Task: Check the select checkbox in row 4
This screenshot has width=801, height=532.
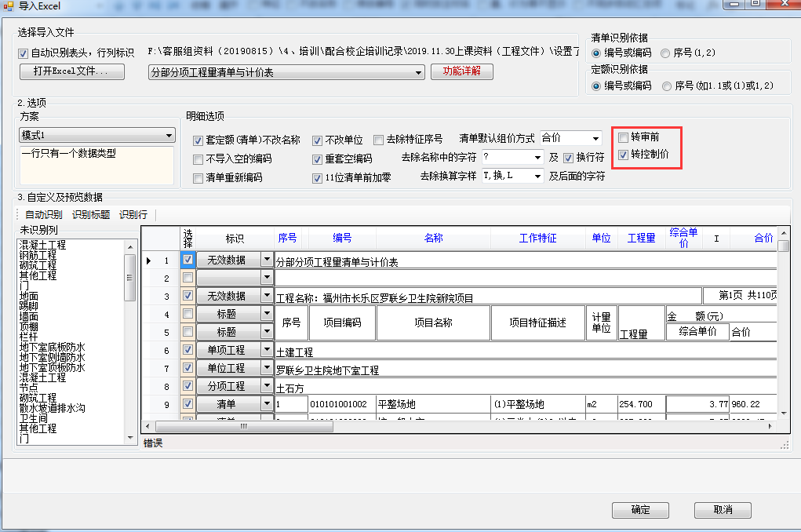Action: point(188,313)
